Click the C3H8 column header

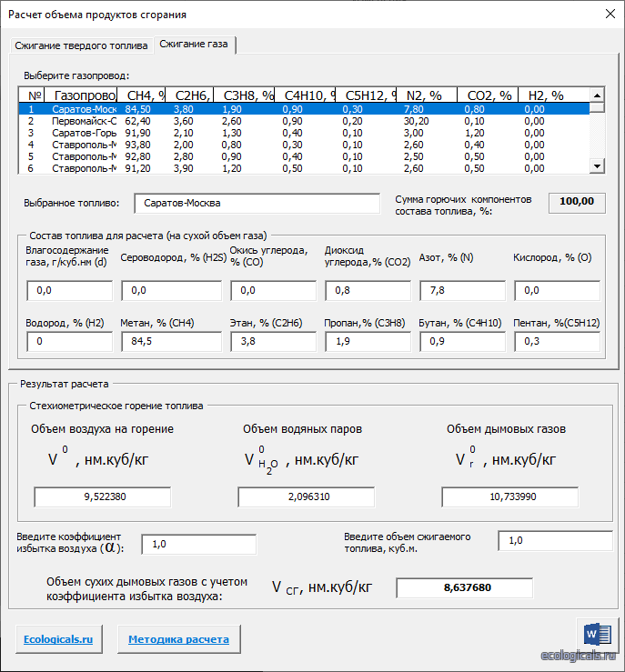coord(245,95)
